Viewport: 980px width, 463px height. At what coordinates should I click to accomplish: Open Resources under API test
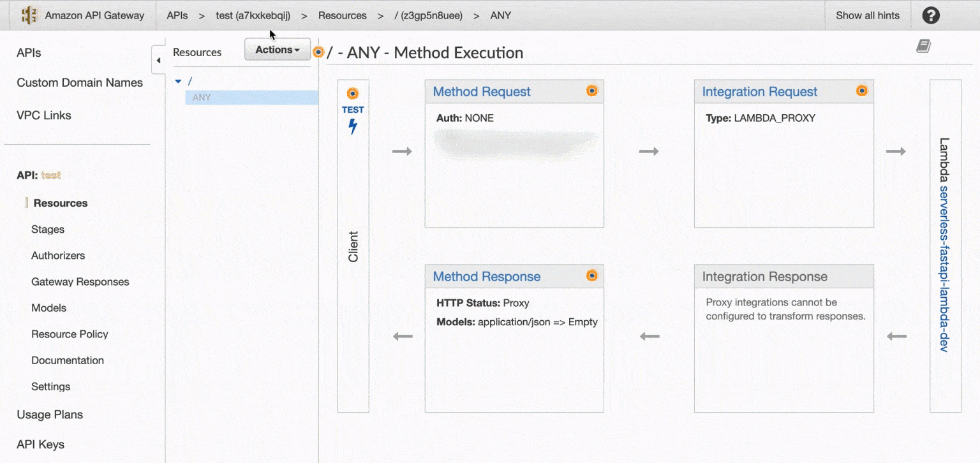(61, 203)
